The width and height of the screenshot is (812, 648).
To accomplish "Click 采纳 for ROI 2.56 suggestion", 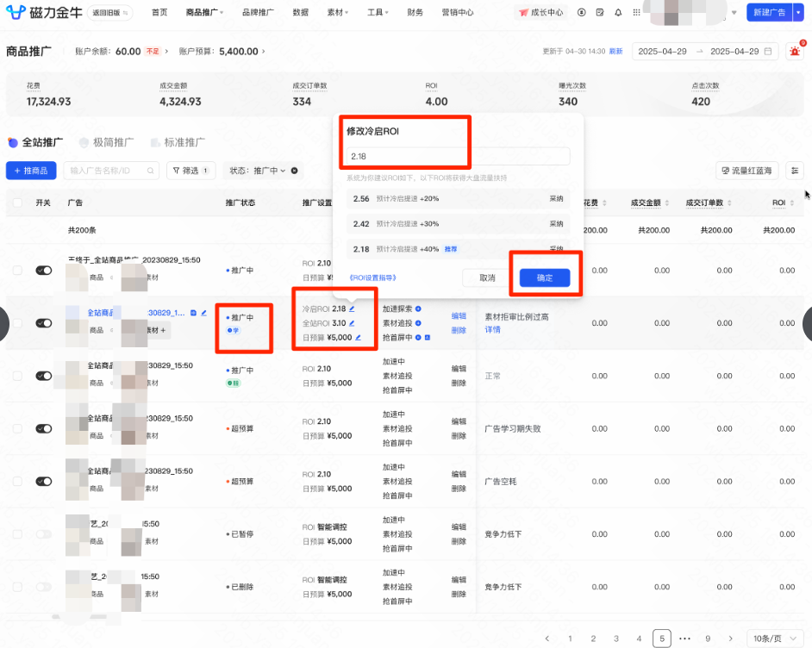I will (556, 199).
